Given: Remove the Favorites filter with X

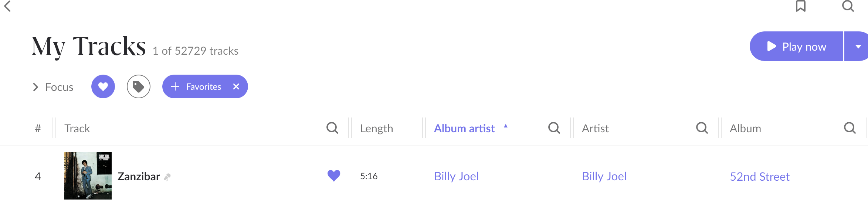Looking at the screenshot, I should pos(236,86).
